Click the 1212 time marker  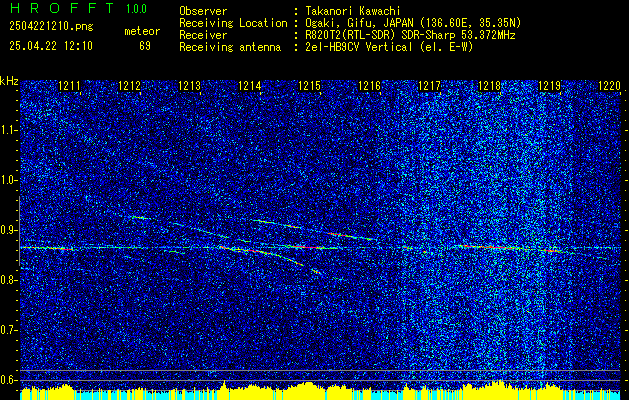click(130, 85)
